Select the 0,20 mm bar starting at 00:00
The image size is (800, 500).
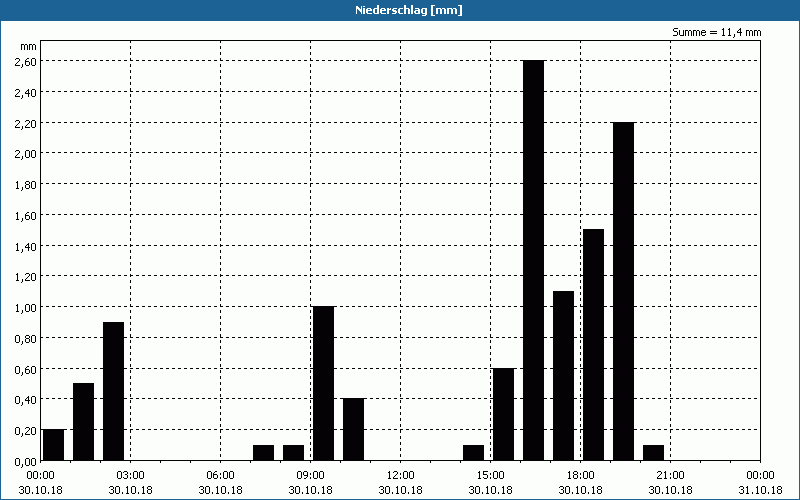54,445
